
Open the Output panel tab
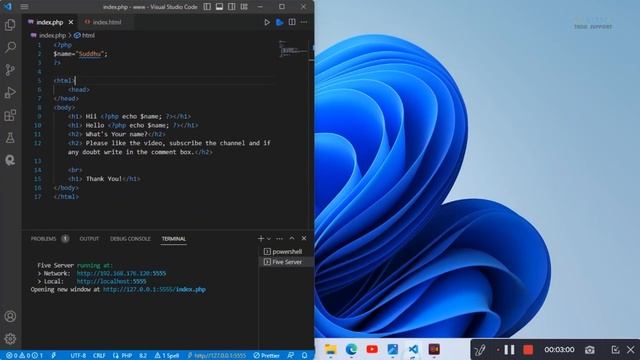pos(89,239)
